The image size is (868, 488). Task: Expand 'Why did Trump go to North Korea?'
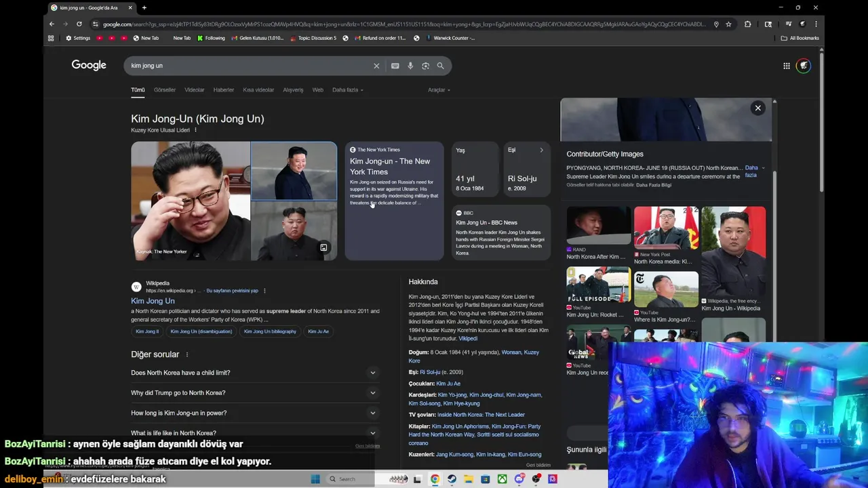coord(254,393)
